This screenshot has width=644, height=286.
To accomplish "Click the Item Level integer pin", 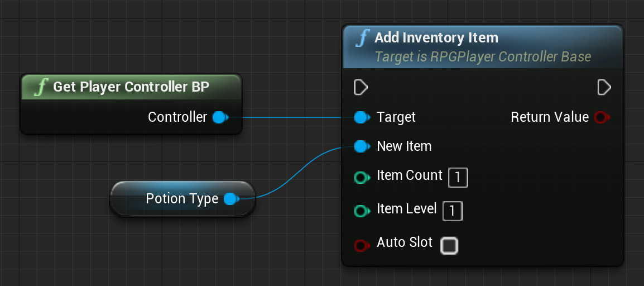I will pos(362,211).
